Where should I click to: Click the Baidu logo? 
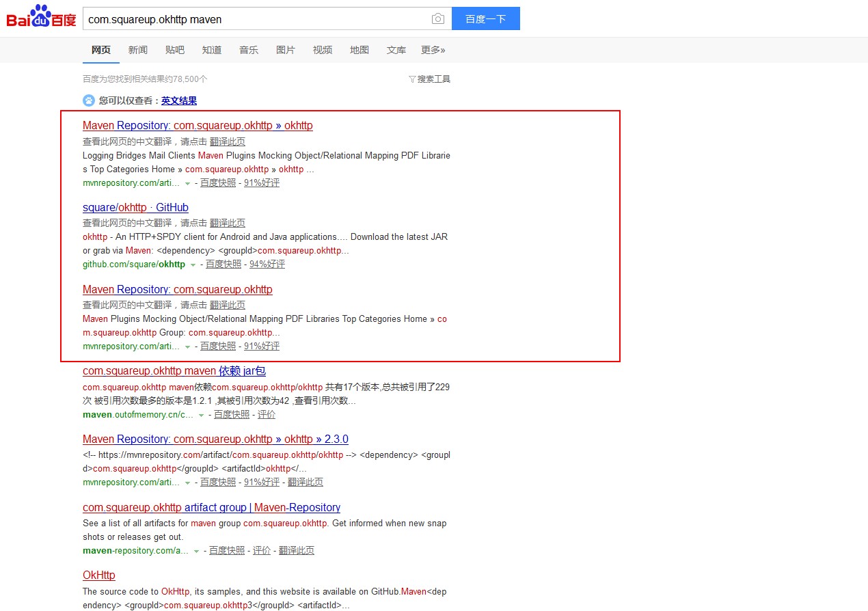[41, 16]
